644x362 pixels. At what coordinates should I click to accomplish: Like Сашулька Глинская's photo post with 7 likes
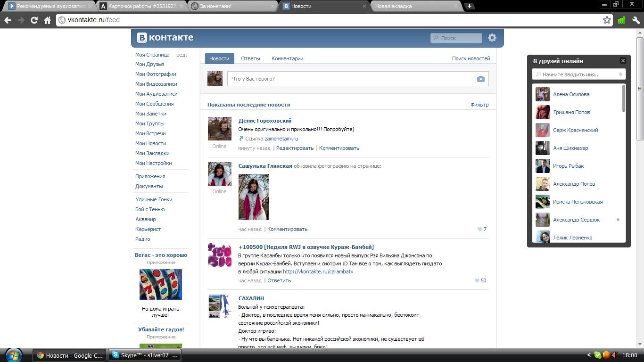point(482,229)
